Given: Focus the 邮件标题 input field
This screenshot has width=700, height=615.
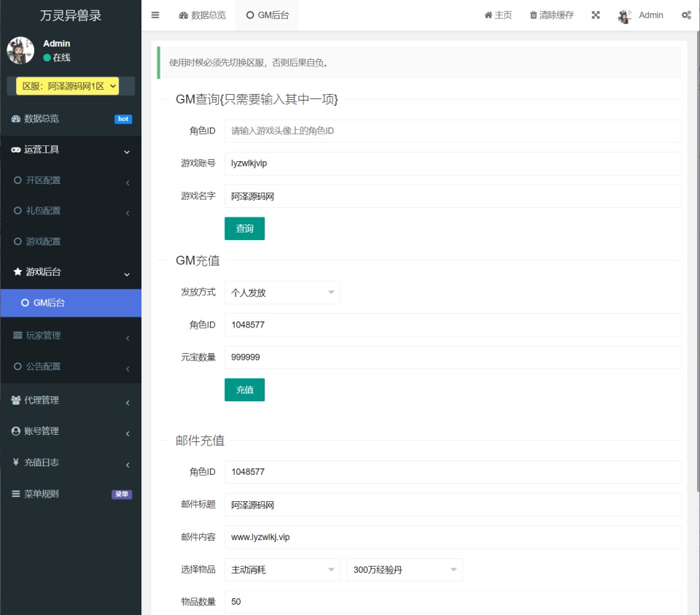Looking at the screenshot, I should 453,505.
